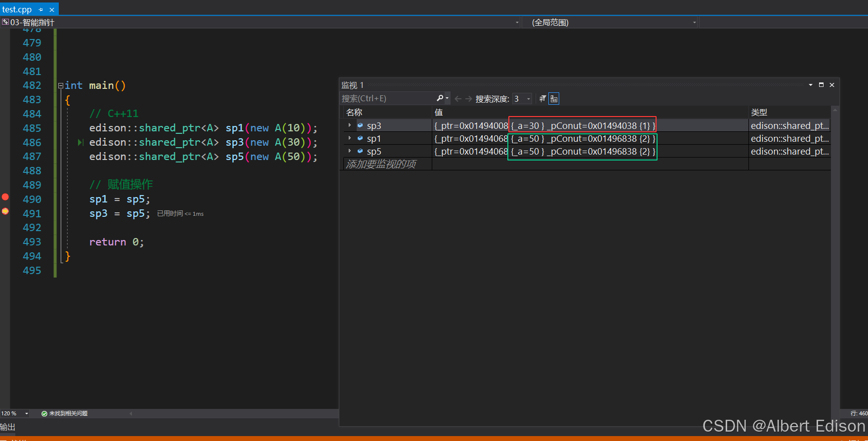Click the pin/filter icon in the watch toolbar
This screenshot has width=868, height=441.
pyautogui.click(x=542, y=99)
